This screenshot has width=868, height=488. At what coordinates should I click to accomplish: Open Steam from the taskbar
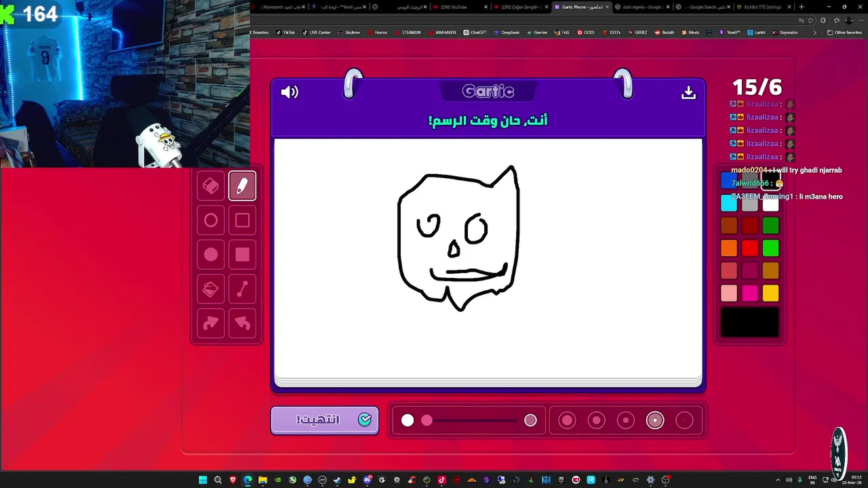[337, 480]
